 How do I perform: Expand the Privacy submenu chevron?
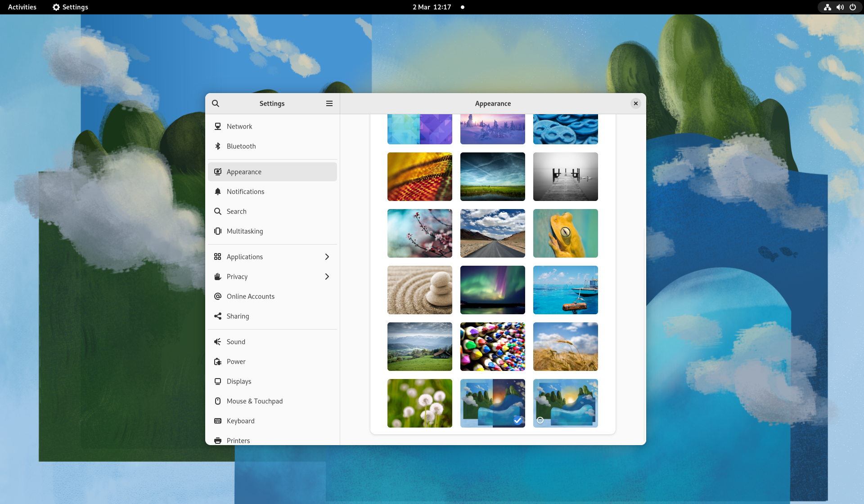(x=327, y=277)
